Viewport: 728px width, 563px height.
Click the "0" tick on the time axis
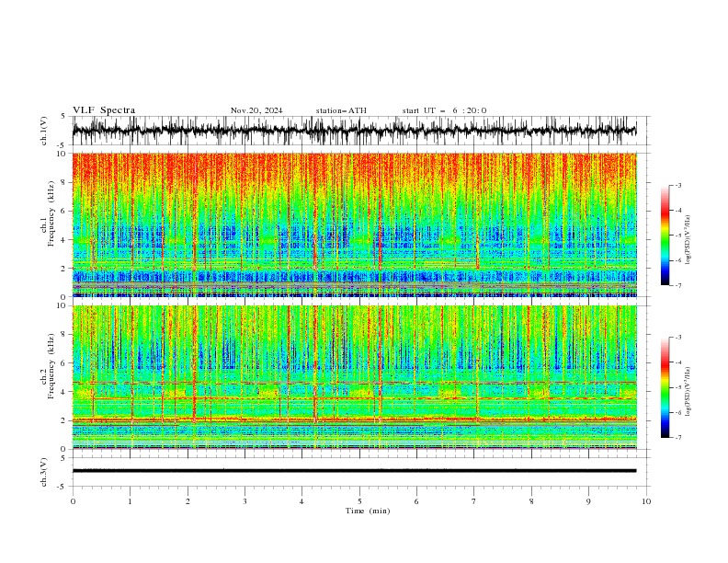[x=73, y=501]
